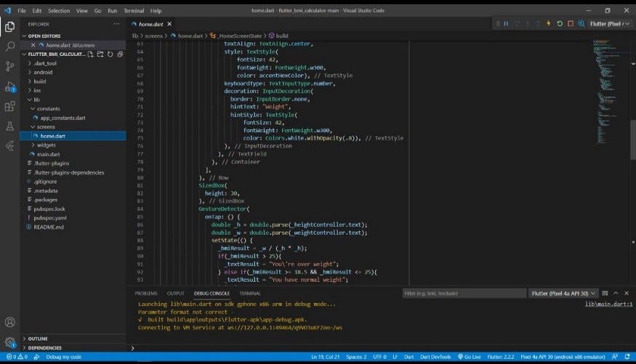Image resolution: width=636 pixels, height=364 pixels.
Task: Open the File menu
Action: tap(22, 11)
